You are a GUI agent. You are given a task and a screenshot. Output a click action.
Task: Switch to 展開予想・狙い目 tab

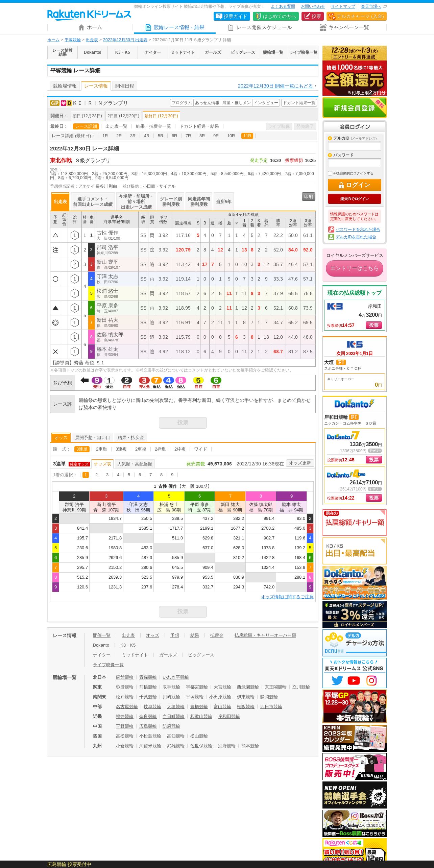click(x=92, y=437)
